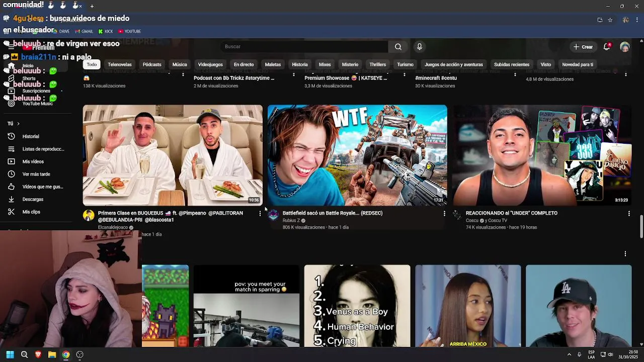Open the KICK bookmark
This screenshot has height=362, width=644.
(106, 31)
